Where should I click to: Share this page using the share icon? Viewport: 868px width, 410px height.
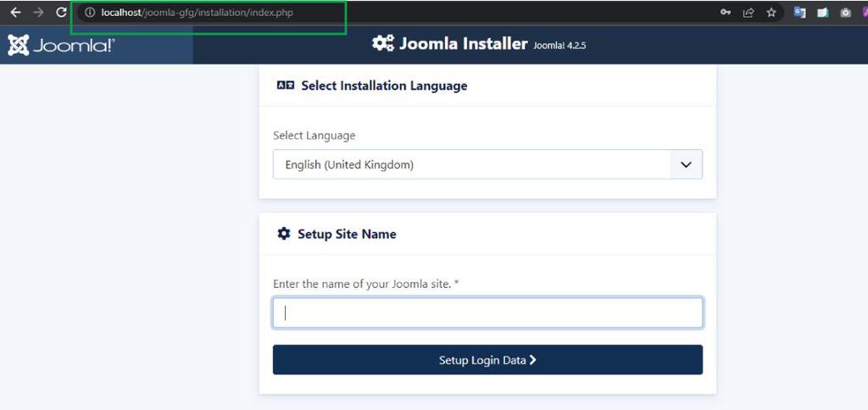point(748,13)
